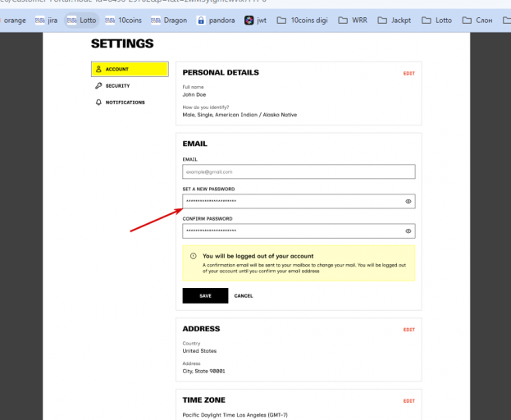Click the Confirm Password field
The image size is (511, 420).
click(x=299, y=231)
